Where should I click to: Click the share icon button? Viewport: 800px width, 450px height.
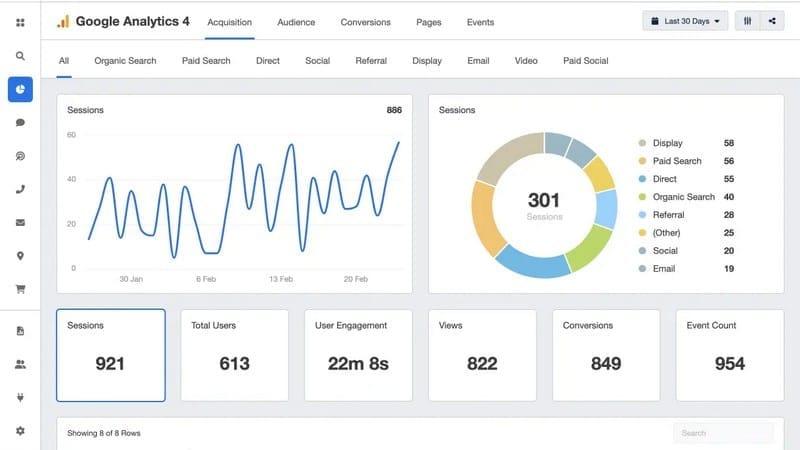pos(772,21)
